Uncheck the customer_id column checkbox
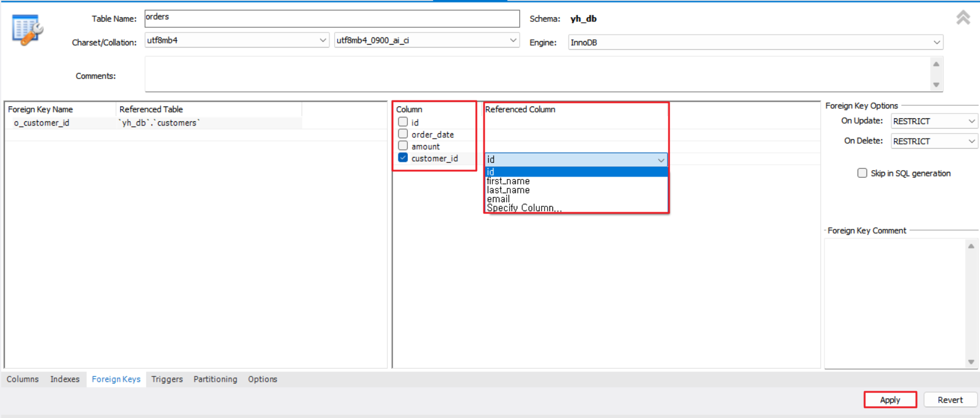980x418 pixels. tap(403, 158)
